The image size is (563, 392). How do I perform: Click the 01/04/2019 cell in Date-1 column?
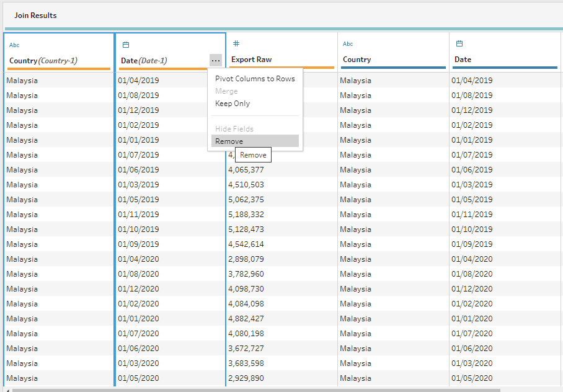pos(138,81)
